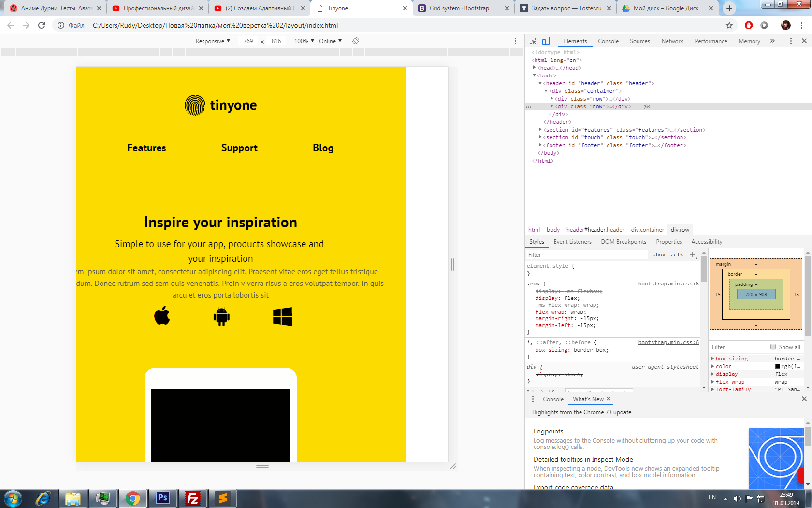Select div.container in the breadcrumb
Image resolution: width=812 pixels, height=508 pixels.
648,230
